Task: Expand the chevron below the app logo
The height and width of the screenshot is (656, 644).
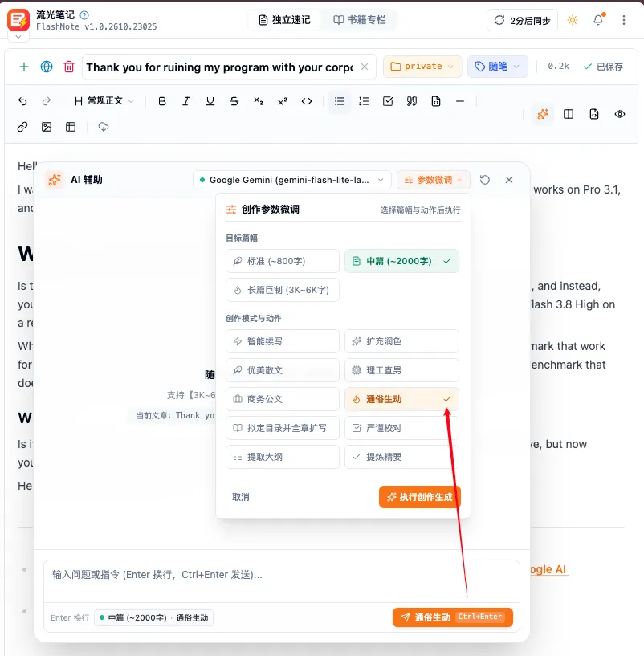Action: coord(18,37)
